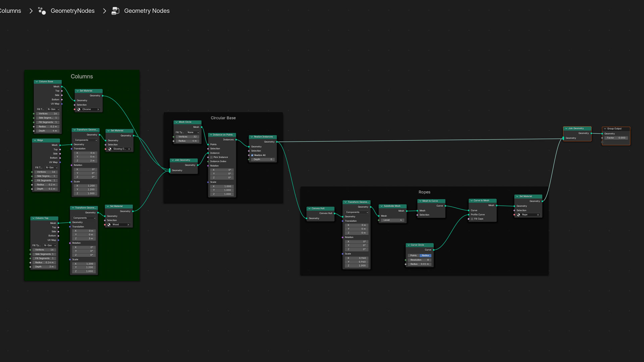Switch Curve Circle mode to Points
The image size is (644, 362).
click(413, 255)
